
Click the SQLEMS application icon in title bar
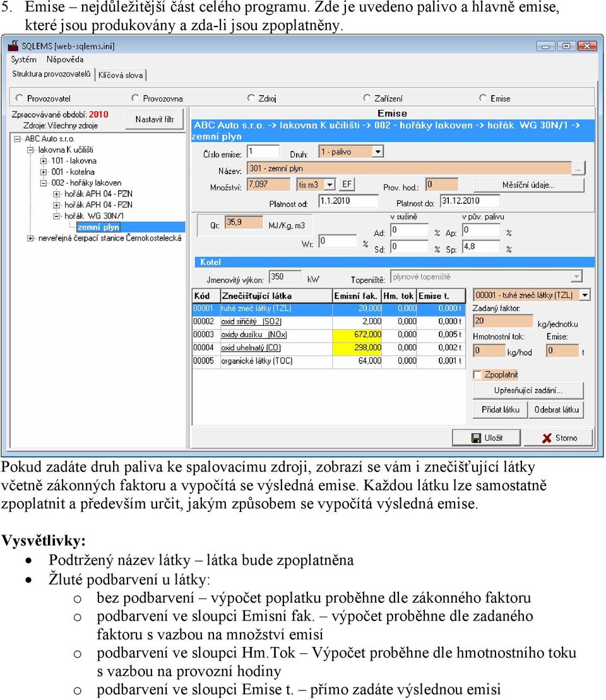(13, 45)
